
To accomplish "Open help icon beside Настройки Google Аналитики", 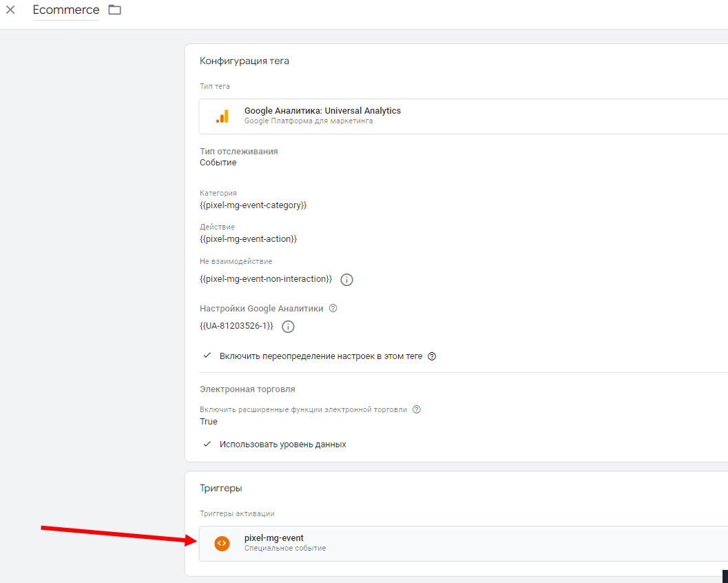I will pyautogui.click(x=333, y=308).
